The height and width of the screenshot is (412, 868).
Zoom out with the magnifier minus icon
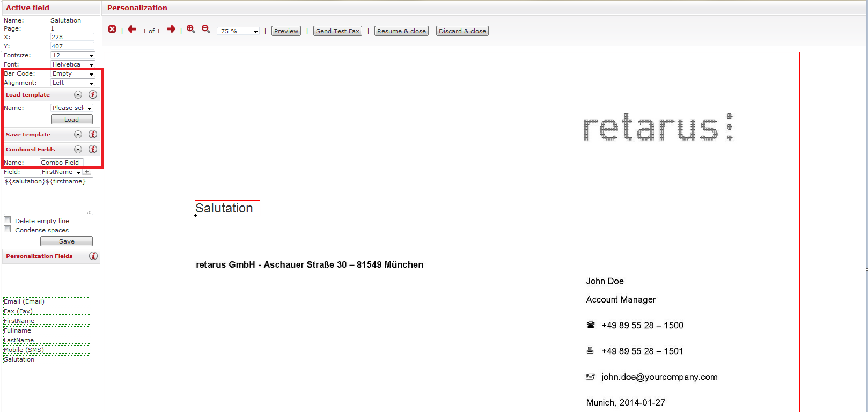tap(205, 30)
